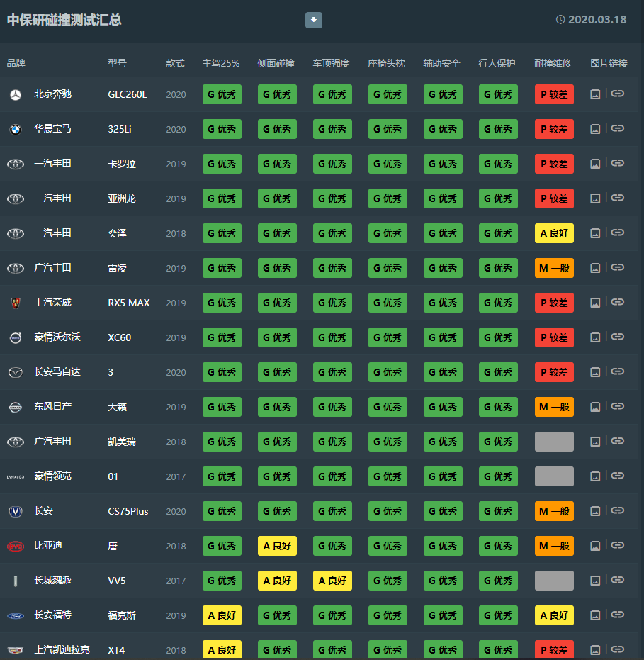The width and height of the screenshot is (644, 660).
Task: Click the 车顶强度 column header
Action: pyautogui.click(x=331, y=63)
